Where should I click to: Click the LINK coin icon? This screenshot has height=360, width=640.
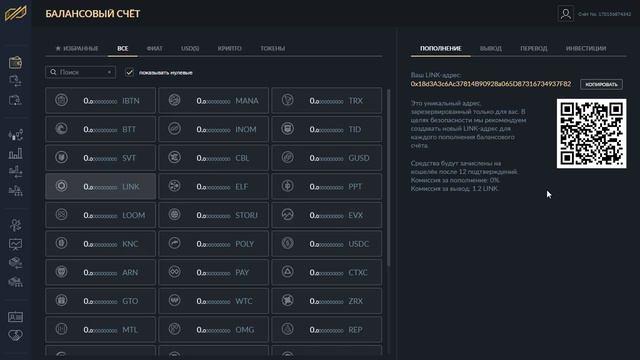pyautogui.click(x=61, y=186)
